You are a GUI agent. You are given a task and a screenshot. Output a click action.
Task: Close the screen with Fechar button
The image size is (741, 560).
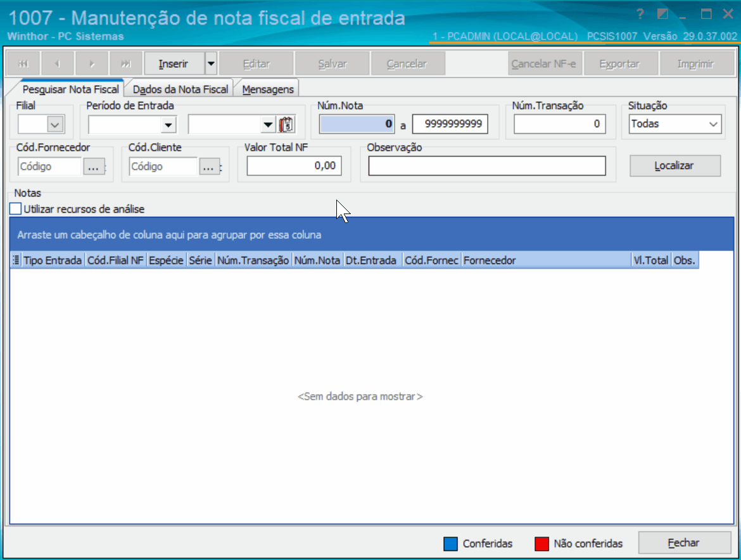[684, 542]
